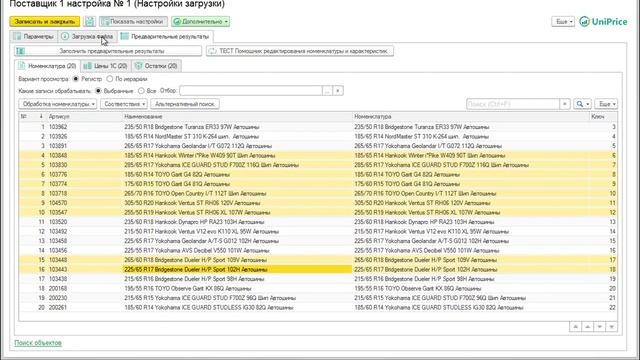This screenshot has height=360, width=640.
Task: Switch to the Параметры tab
Action: [x=34, y=36]
